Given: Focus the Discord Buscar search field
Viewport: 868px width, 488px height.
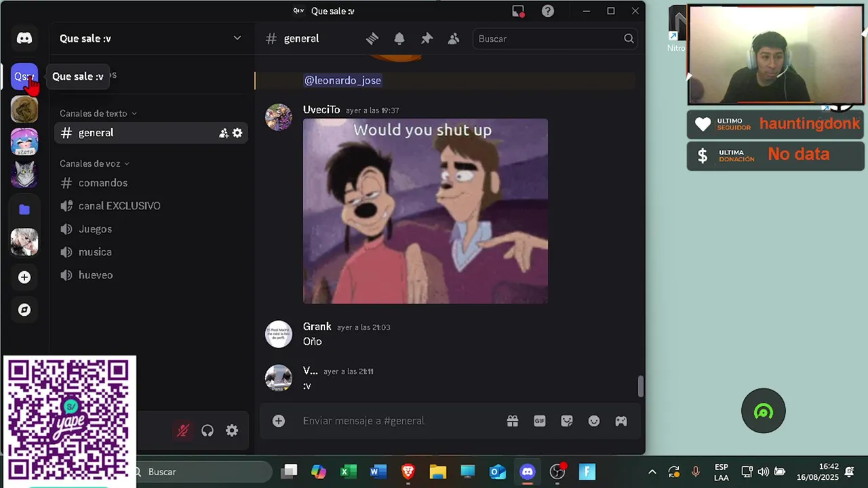Looking at the screenshot, I should point(555,39).
